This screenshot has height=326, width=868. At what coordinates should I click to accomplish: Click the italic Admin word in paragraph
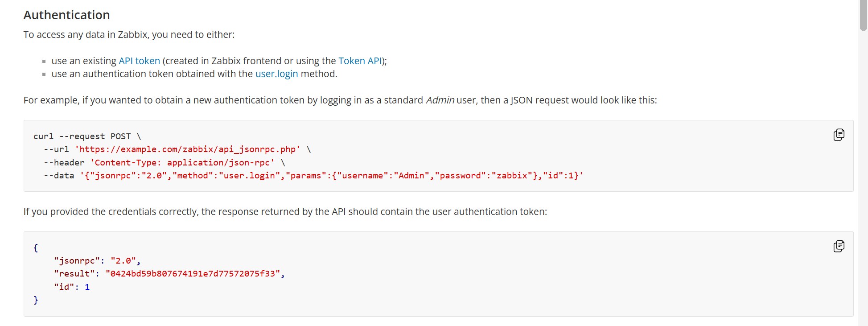440,100
